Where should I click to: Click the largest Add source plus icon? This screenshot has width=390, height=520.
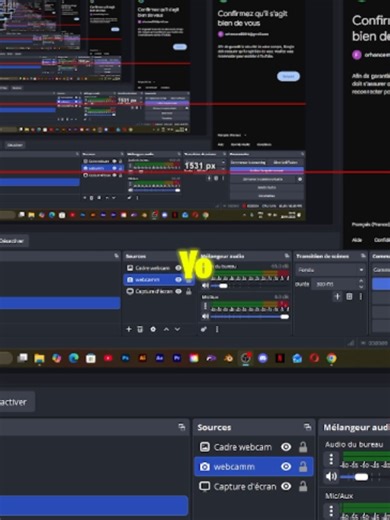click(x=129, y=329)
